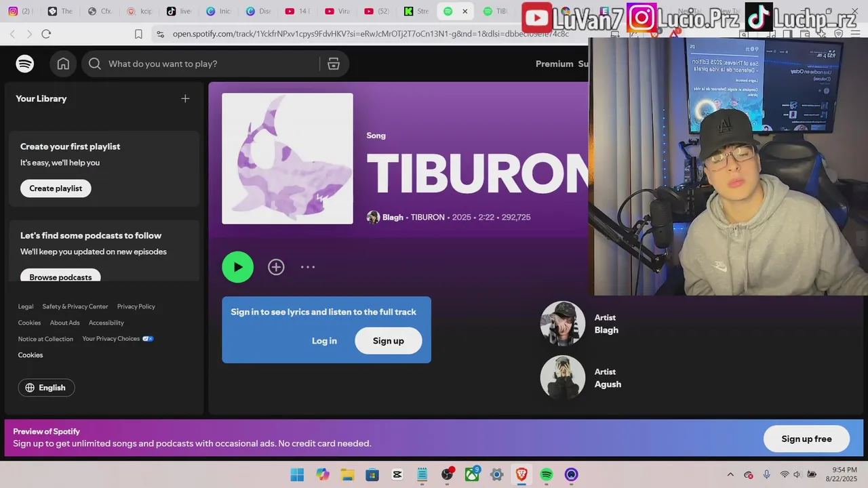Open more options three-dot menu for track
Image resolution: width=868 pixels, height=488 pixels.
tap(308, 267)
